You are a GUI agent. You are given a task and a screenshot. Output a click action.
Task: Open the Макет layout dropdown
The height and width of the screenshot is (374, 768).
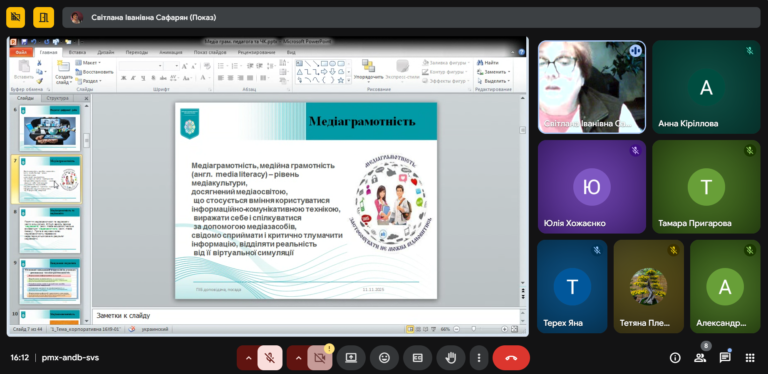(x=88, y=63)
